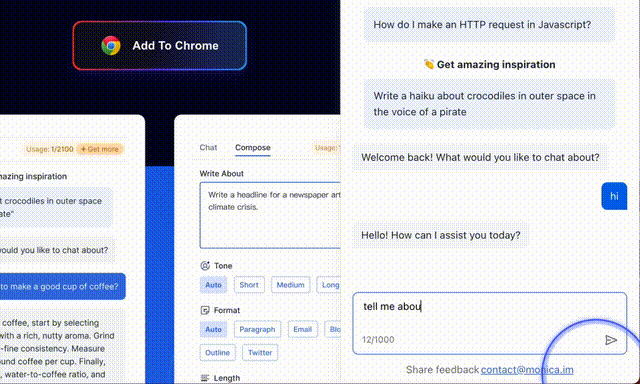The width and height of the screenshot is (640, 384).
Task: Click the Write About text area
Action: pos(270,215)
